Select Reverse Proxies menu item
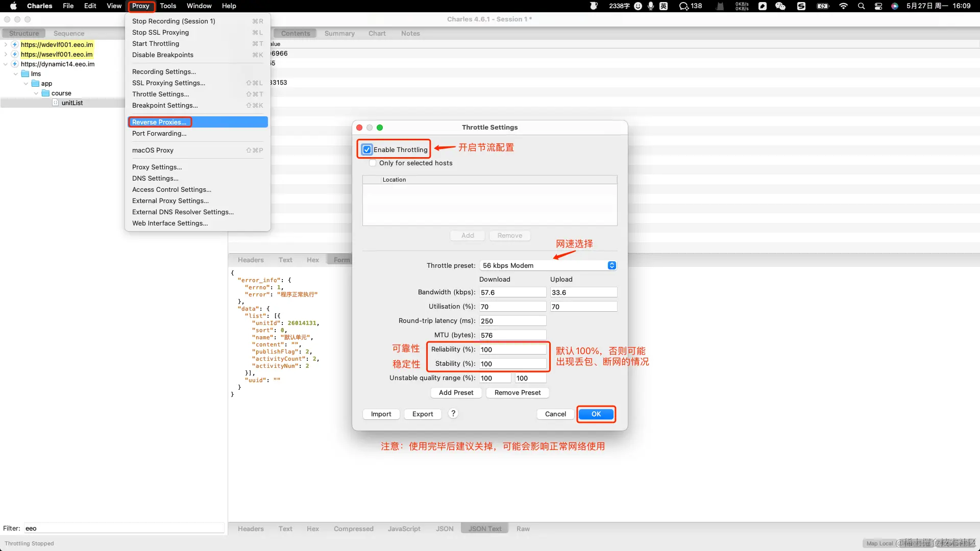This screenshot has height=551, width=980. pyautogui.click(x=198, y=122)
